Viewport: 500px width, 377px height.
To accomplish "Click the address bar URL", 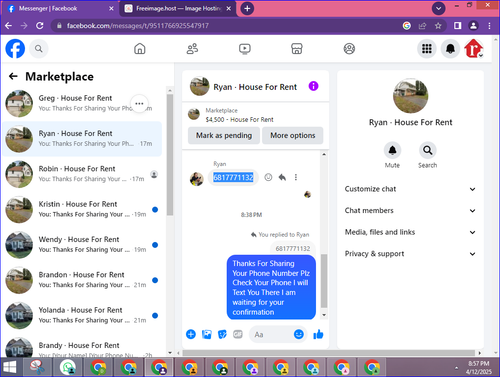I will (x=138, y=26).
